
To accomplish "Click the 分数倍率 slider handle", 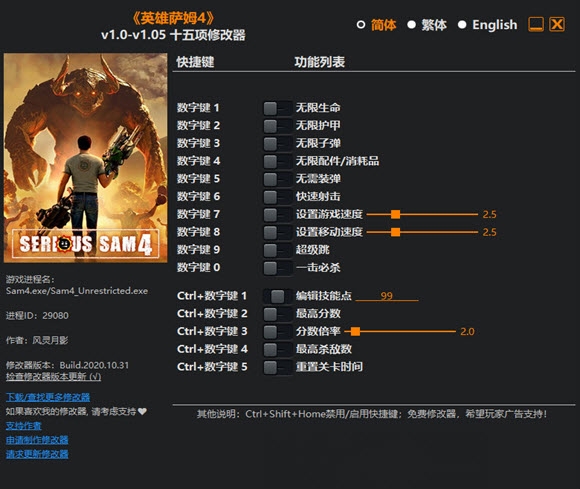I will (355, 331).
